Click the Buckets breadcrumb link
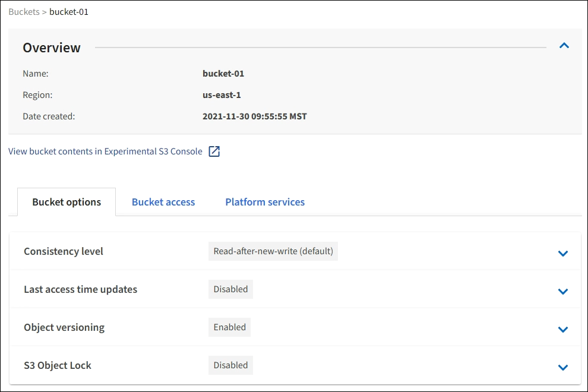588x392 pixels. point(24,11)
